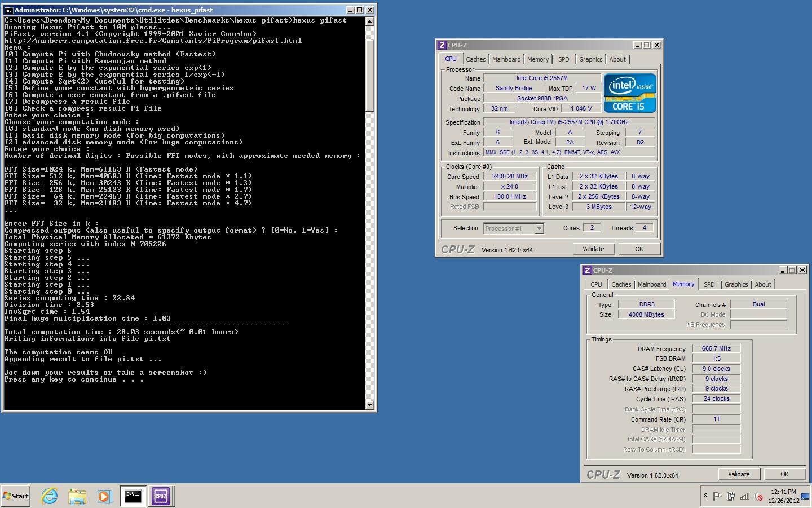812x508 pixels.
Task: Select Graphics tab in lower CPU-Z window
Action: pyautogui.click(x=736, y=284)
